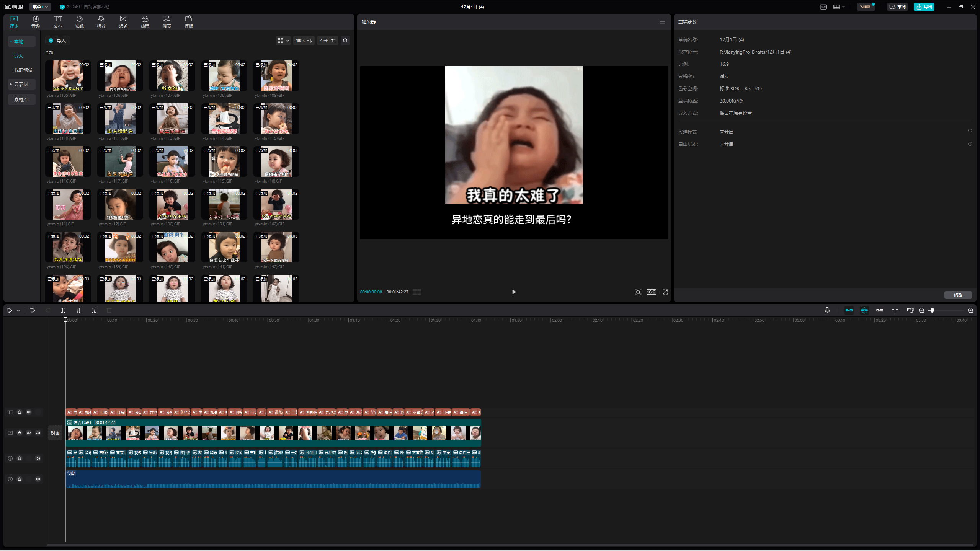Open the Transitions (转场) tool tab

coord(123,22)
